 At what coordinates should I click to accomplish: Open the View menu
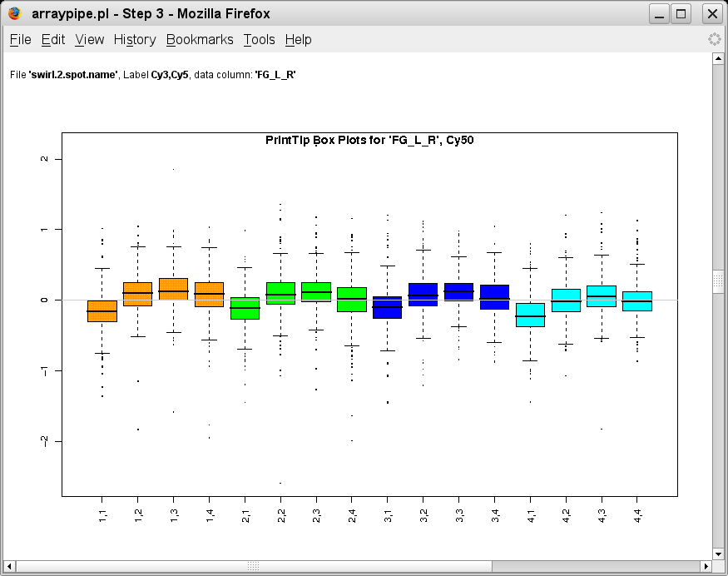(x=90, y=40)
